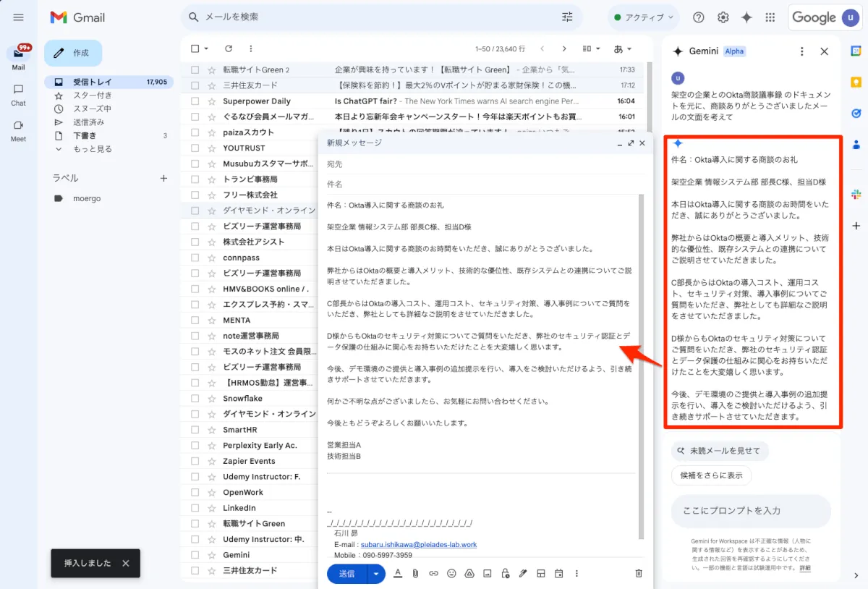Get add-ons plus icon in side panel
The image size is (868, 589).
point(856,226)
